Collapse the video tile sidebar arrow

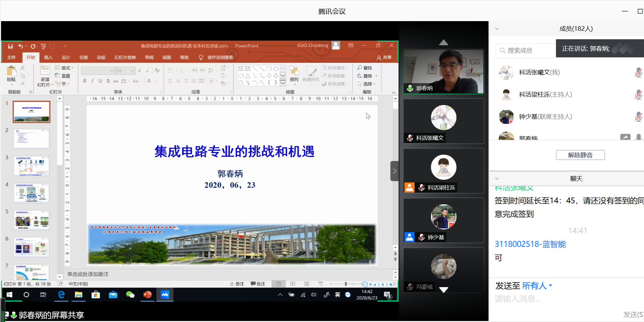(x=394, y=171)
